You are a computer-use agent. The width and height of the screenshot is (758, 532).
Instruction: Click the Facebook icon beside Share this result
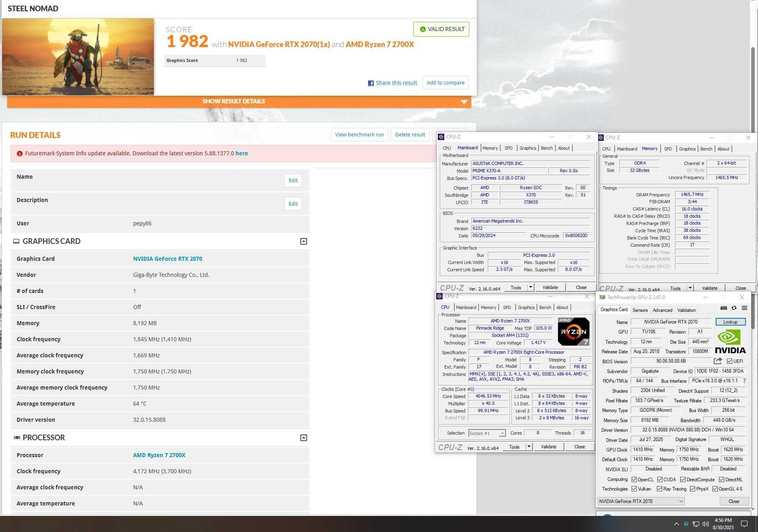371,83
